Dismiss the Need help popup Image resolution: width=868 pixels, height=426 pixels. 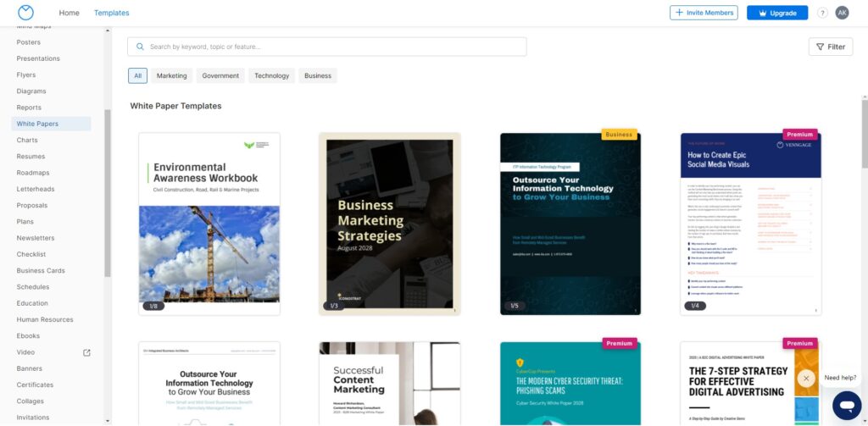click(806, 379)
